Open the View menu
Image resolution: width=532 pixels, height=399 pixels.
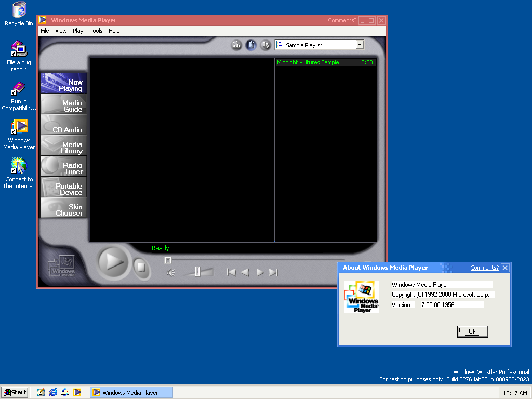pyautogui.click(x=61, y=31)
